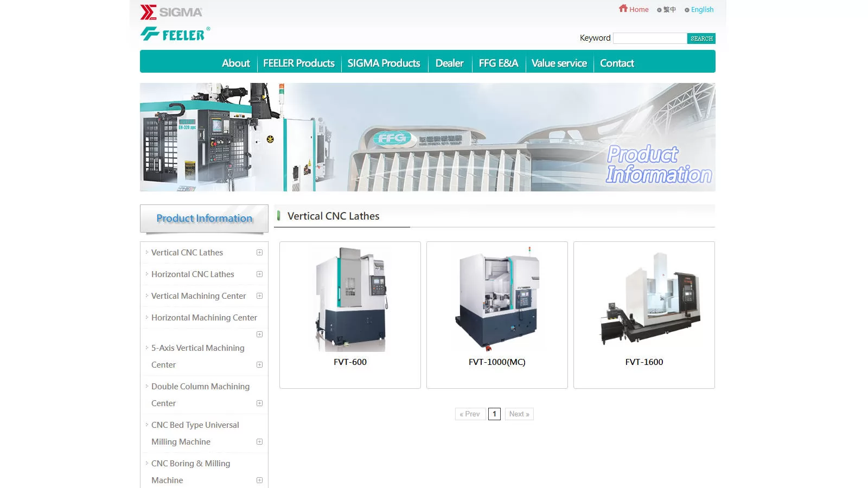Switch language to English
Viewport: 868px width, 488px height.
click(699, 10)
